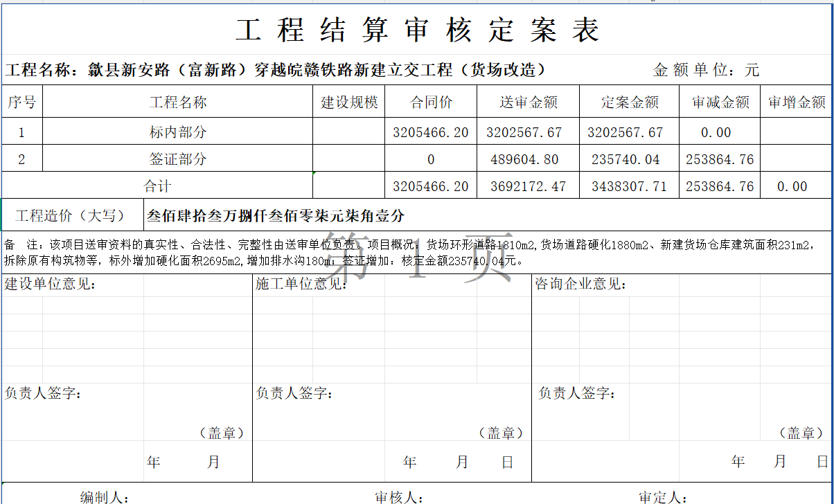Select the 工程名称 column header cell
This screenshot has width=834, height=504.
coord(178,102)
